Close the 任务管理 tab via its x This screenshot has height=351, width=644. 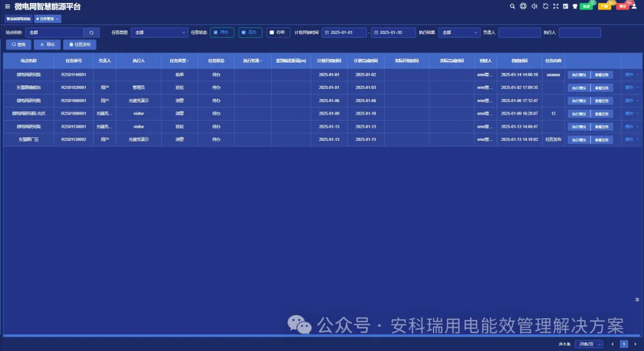57,19
